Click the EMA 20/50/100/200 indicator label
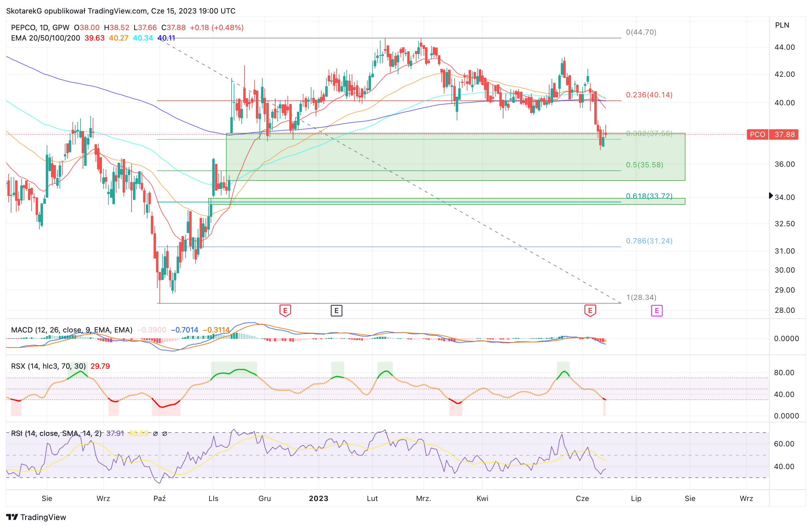812x528 pixels. [45, 38]
